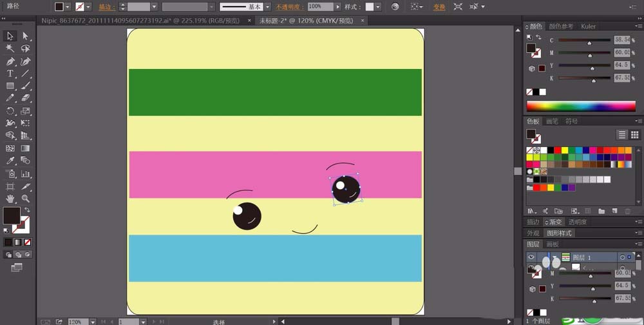The width and height of the screenshot is (644, 325).
Task: Select the Direct Selection tool
Action: click(26, 36)
